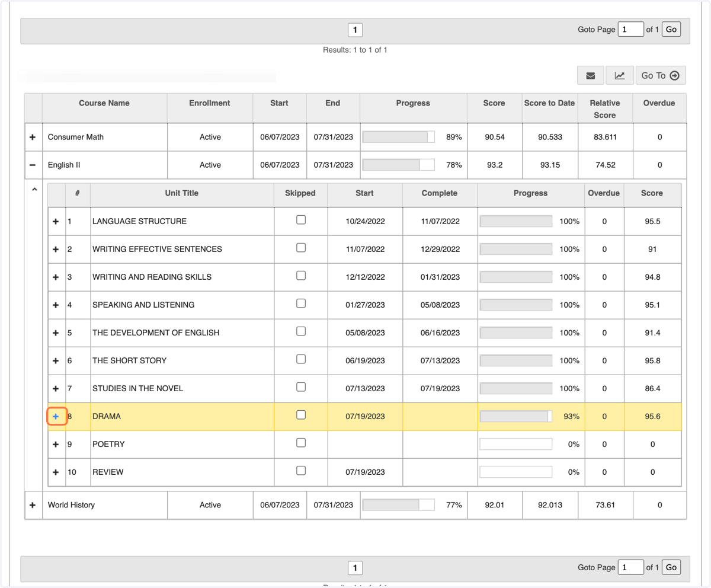Expand the WRITING AND READING SKILLS unit
This screenshot has width=711, height=588.
pyautogui.click(x=56, y=277)
